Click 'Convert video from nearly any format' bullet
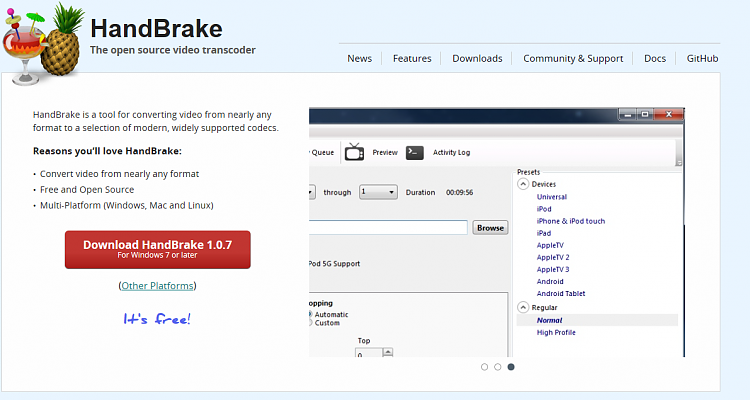The image size is (750, 400). point(119,174)
